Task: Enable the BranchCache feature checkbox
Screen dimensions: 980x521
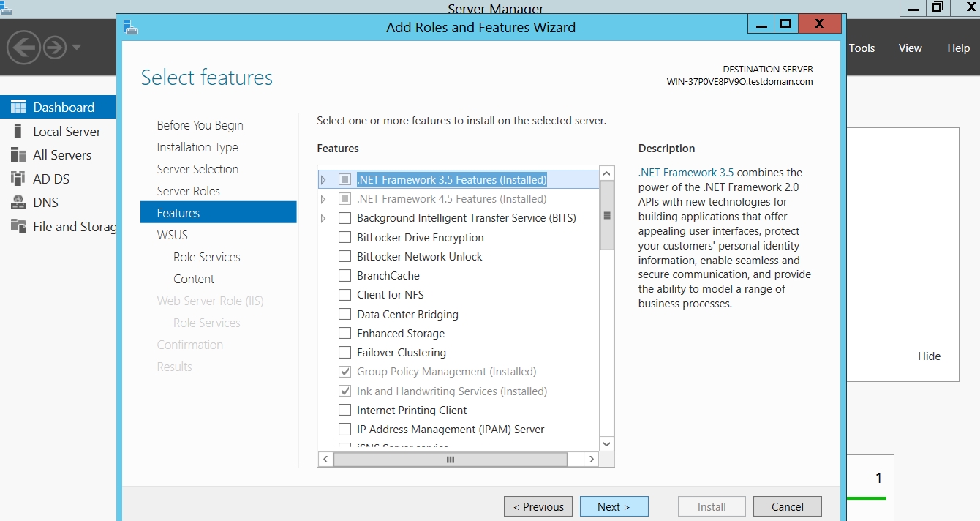Action: (344, 276)
